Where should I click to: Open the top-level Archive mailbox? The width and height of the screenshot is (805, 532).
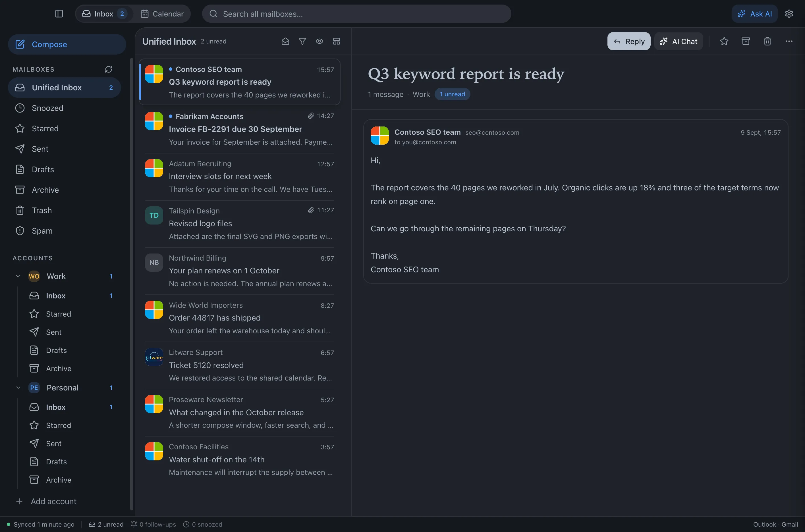click(65, 190)
